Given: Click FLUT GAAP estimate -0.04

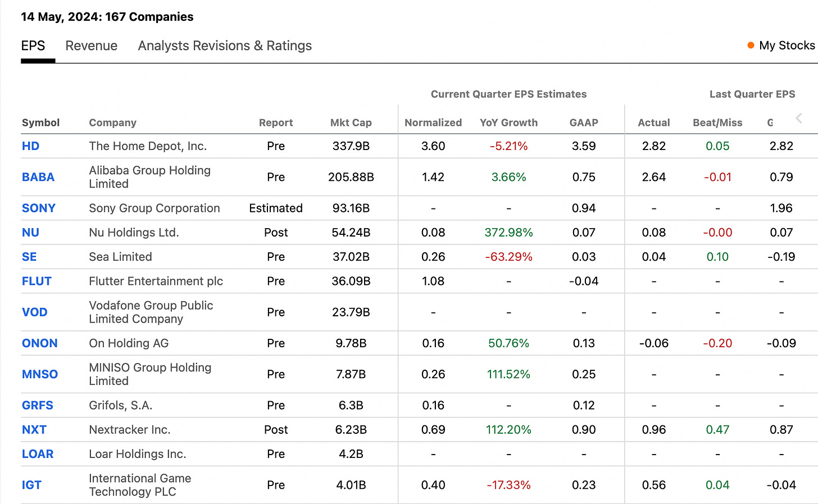Looking at the screenshot, I should pyautogui.click(x=584, y=281).
